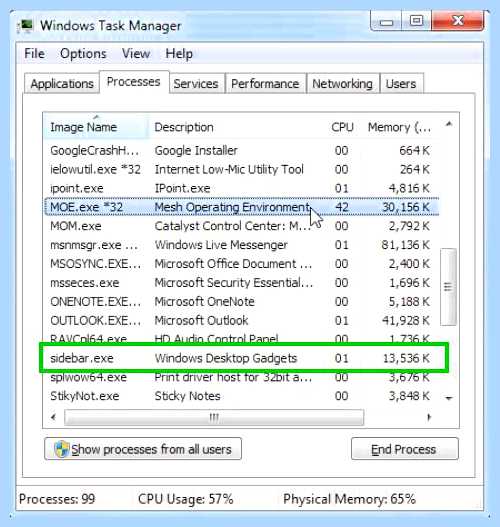Click the vertical scrollbar down arrow
Viewport: 500px width, 527px height.
click(x=449, y=398)
